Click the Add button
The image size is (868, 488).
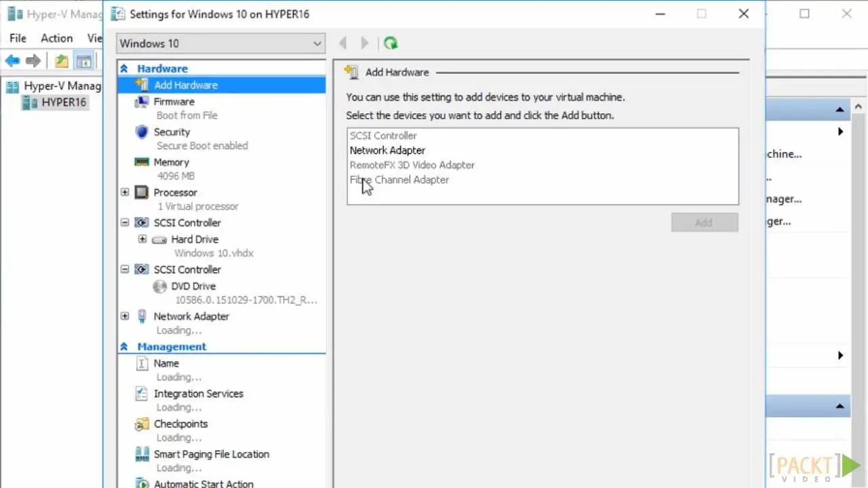[x=704, y=222]
